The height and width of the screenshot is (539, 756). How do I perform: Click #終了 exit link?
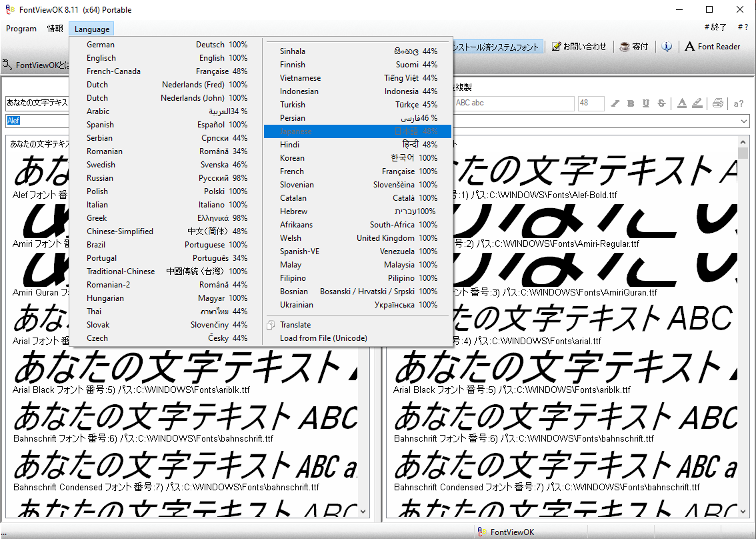pos(715,27)
